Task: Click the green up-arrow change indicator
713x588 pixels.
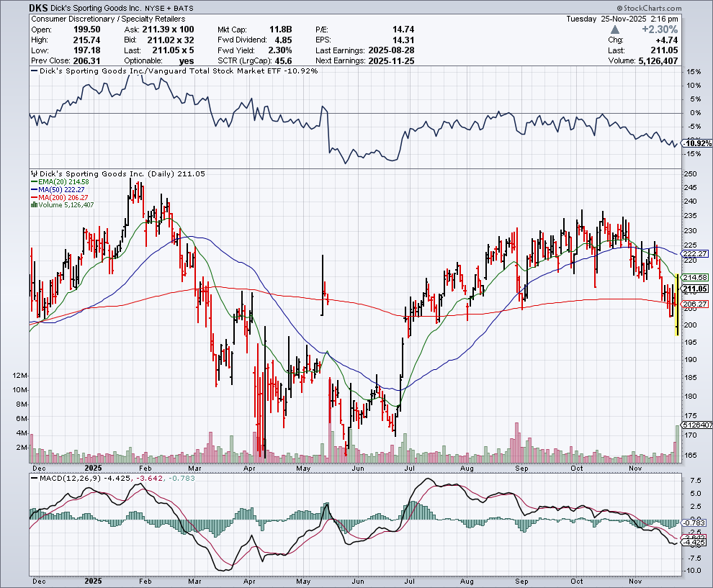Action: [x=614, y=30]
